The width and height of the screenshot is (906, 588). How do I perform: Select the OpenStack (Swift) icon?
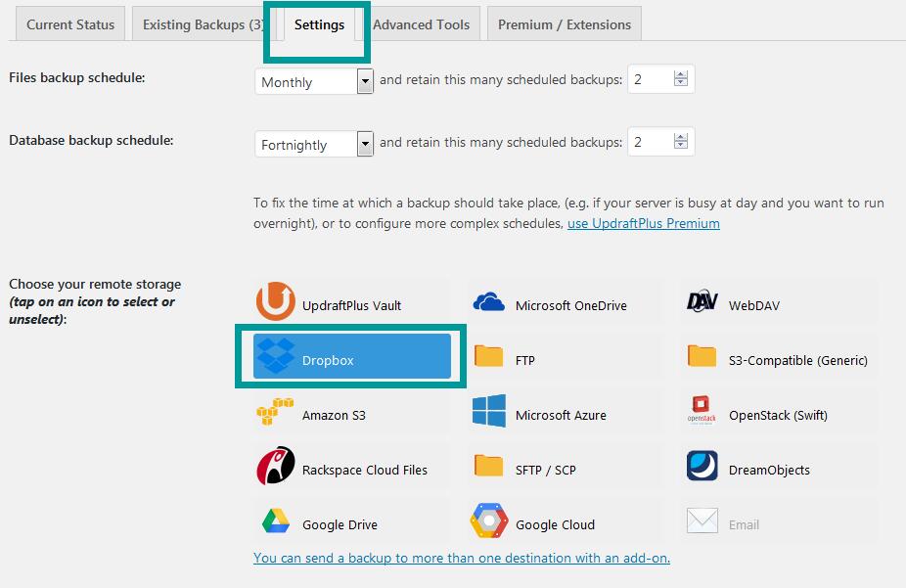pyautogui.click(x=702, y=413)
